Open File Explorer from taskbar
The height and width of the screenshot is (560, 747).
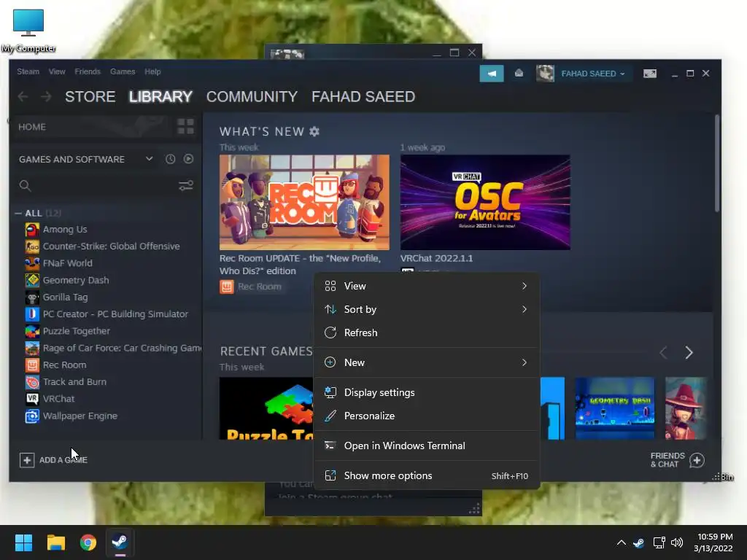tap(55, 542)
